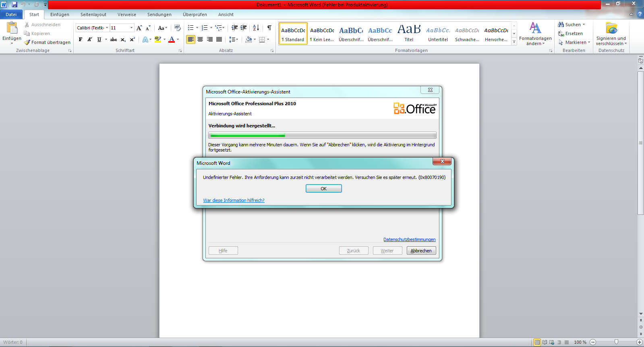
Task: Toggle paragraph marks display
Action: click(x=269, y=28)
